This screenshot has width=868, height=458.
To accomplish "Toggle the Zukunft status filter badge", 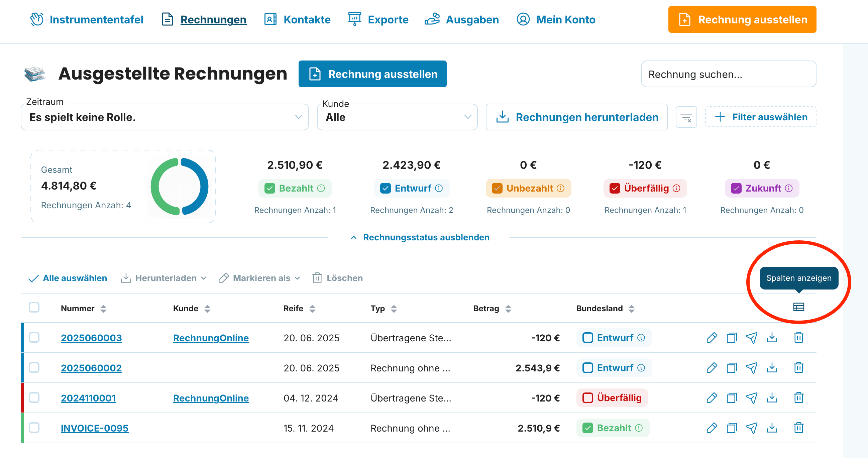I will tap(762, 188).
